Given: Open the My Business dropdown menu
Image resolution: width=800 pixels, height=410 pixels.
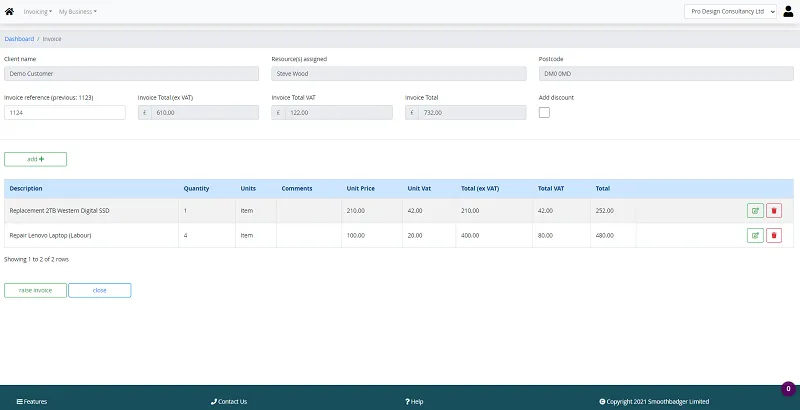Looking at the screenshot, I should 78,11.
